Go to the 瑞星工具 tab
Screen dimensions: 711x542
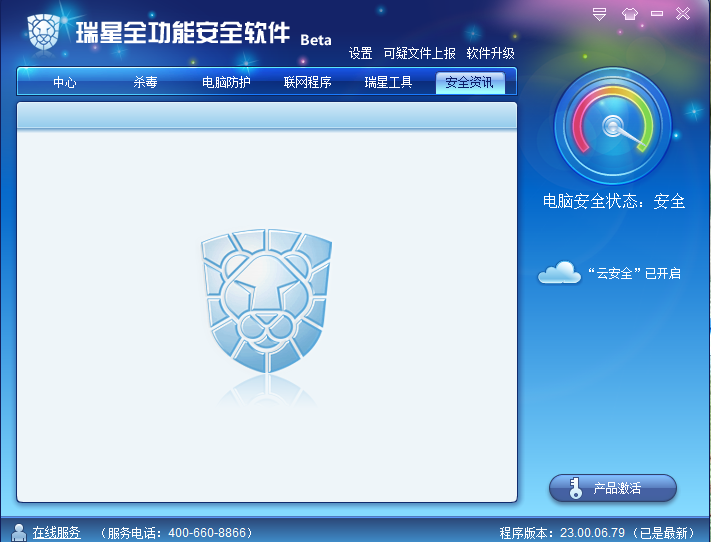388,82
